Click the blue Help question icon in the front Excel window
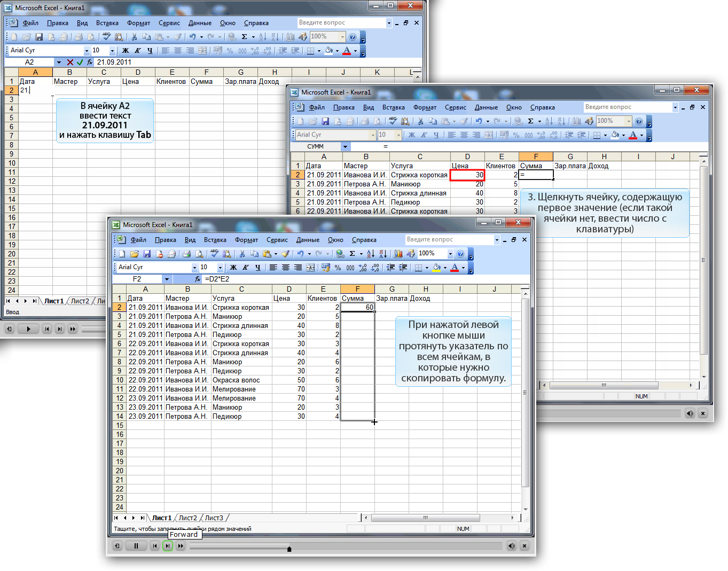This screenshot has height=571, width=728. (x=460, y=254)
